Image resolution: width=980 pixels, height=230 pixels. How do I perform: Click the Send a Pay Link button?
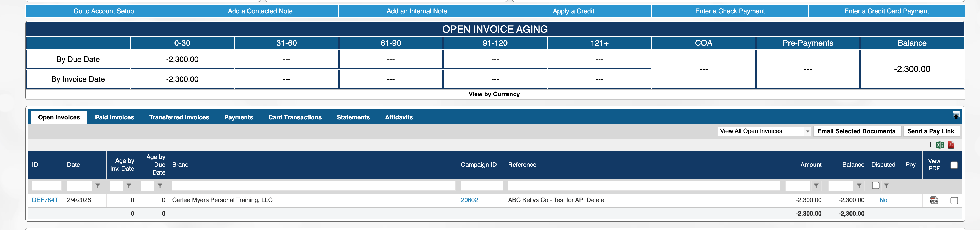click(931, 131)
